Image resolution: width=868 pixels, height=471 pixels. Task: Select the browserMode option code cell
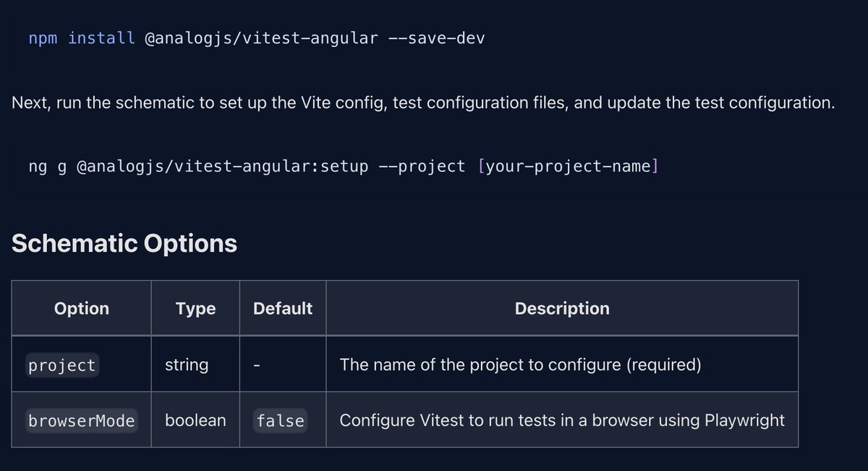tap(82, 420)
